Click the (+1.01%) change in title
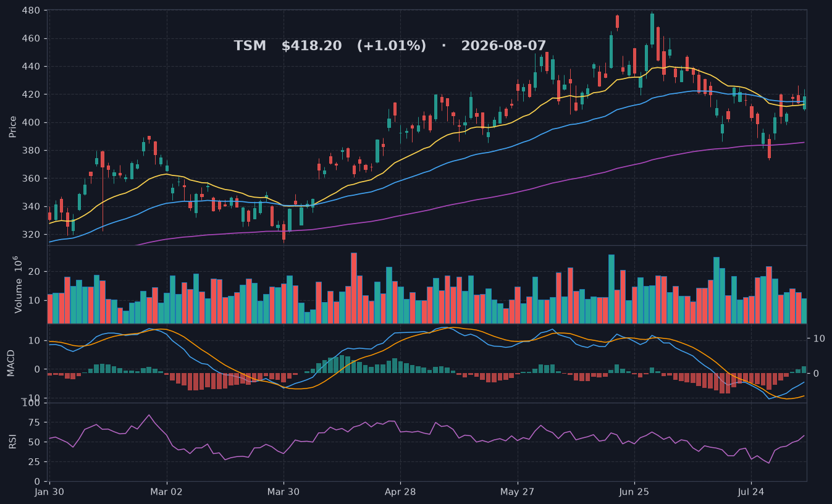 [x=392, y=46]
